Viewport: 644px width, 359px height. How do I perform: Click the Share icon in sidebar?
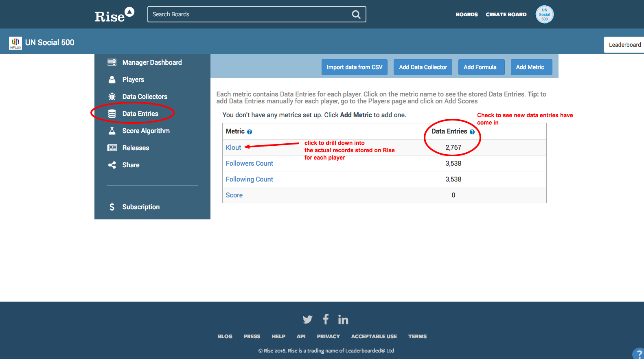[x=112, y=165]
